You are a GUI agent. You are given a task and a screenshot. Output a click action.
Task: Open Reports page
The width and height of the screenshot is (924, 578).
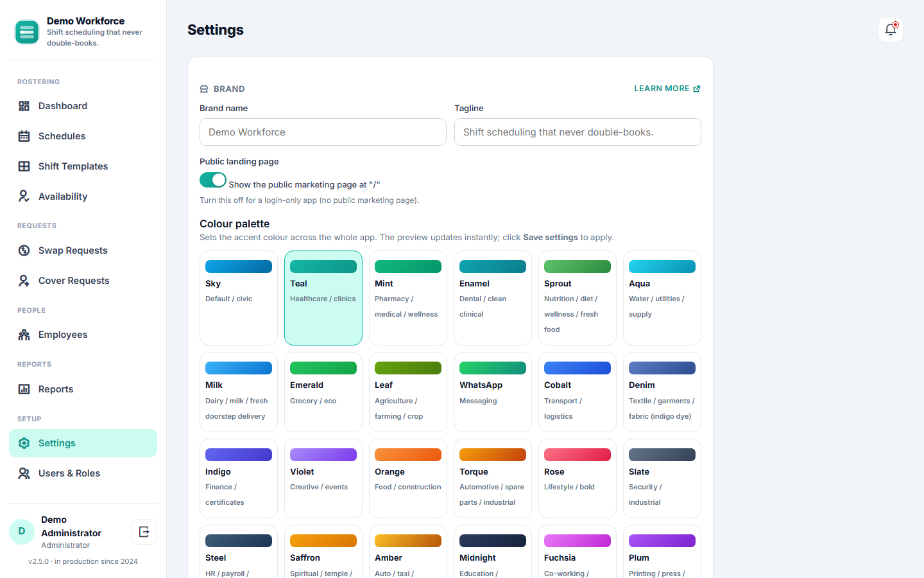click(x=83, y=389)
